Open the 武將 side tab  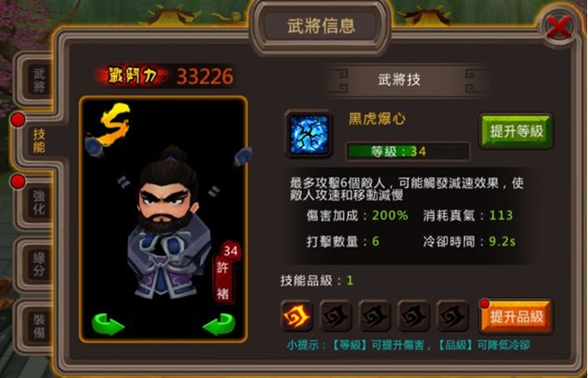click(39, 80)
